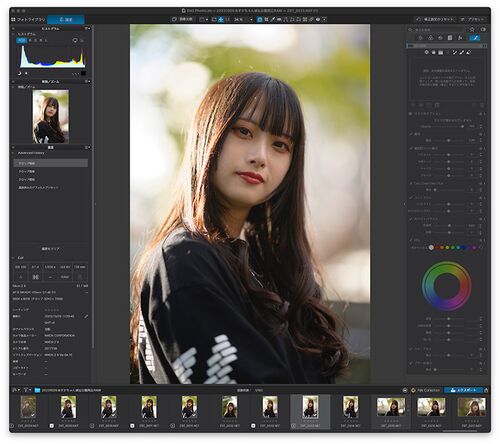
Task: Select the L channel in histogram
Action: coord(46,40)
